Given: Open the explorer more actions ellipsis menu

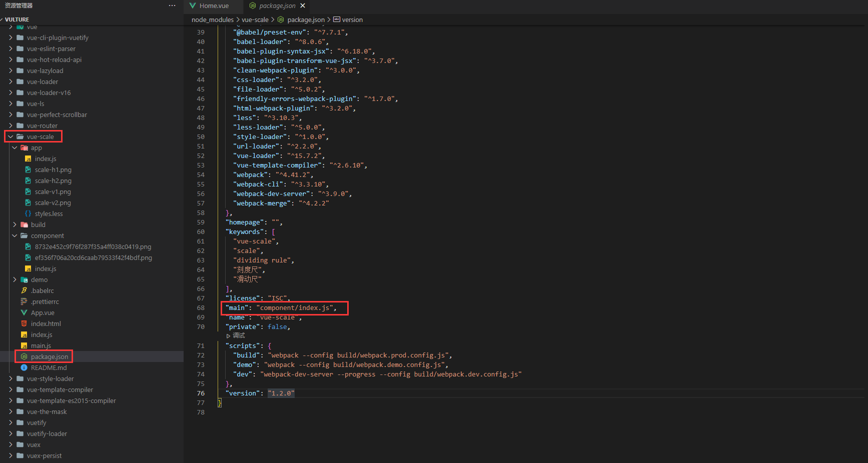Looking at the screenshot, I should tap(172, 5).
